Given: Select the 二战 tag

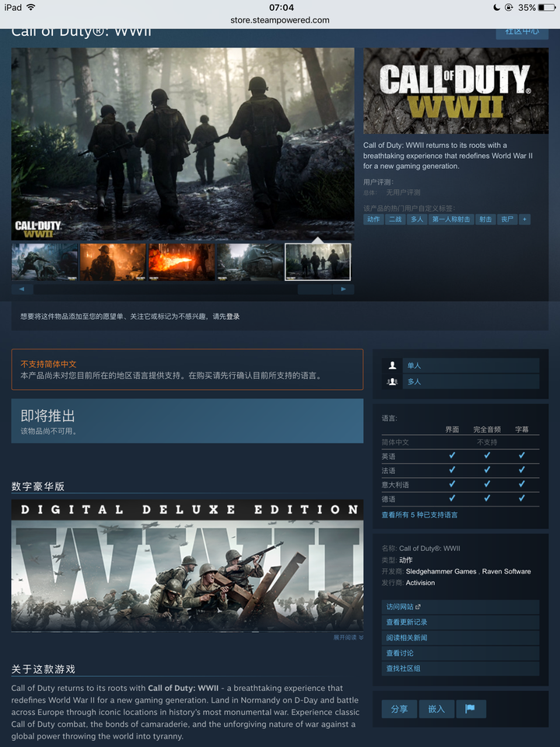Looking at the screenshot, I should point(395,219).
